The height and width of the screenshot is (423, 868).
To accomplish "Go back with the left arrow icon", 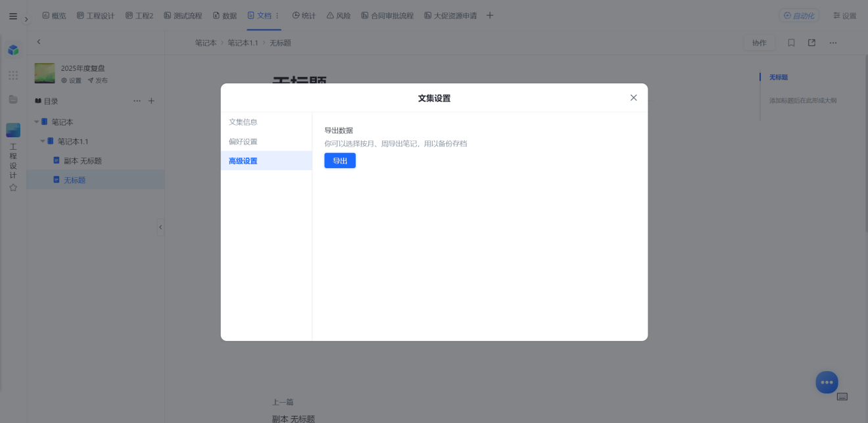I will [x=39, y=42].
